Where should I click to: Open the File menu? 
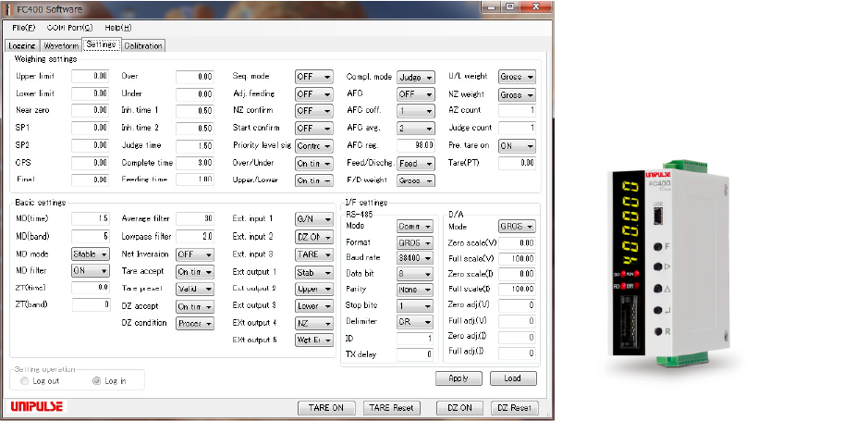tap(23, 28)
